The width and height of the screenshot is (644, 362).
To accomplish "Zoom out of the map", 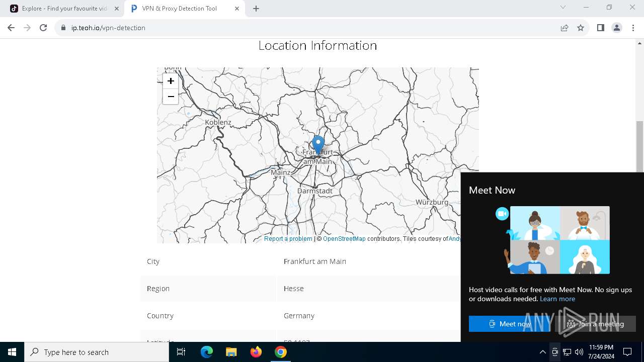I will click(x=171, y=97).
